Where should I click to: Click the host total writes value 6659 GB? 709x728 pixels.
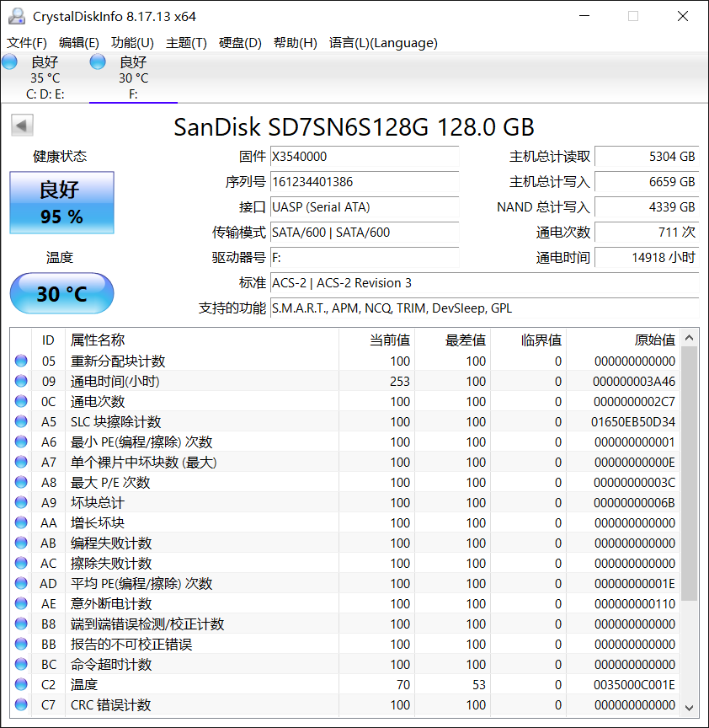(647, 181)
